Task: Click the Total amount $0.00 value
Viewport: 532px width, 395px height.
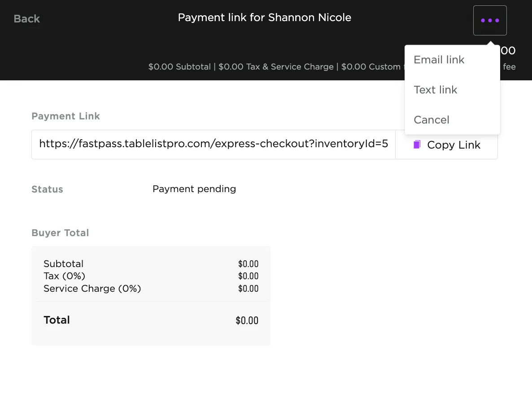Action: click(x=247, y=320)
